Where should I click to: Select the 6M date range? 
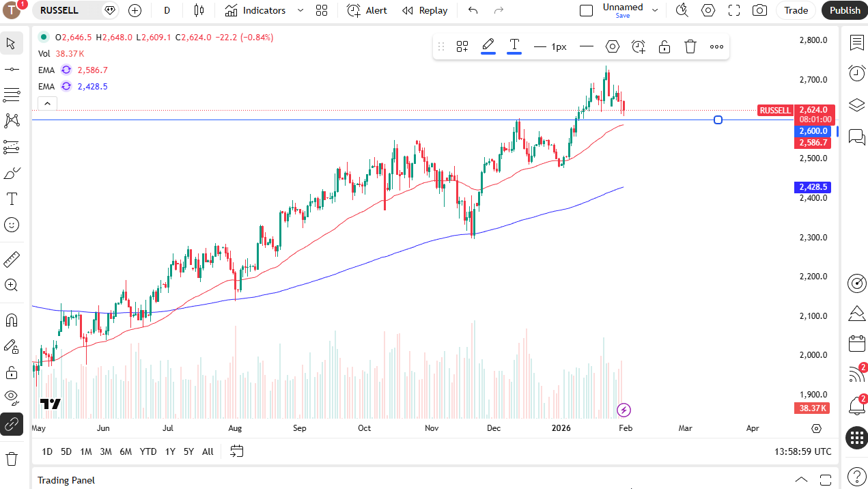click(126, 451)
